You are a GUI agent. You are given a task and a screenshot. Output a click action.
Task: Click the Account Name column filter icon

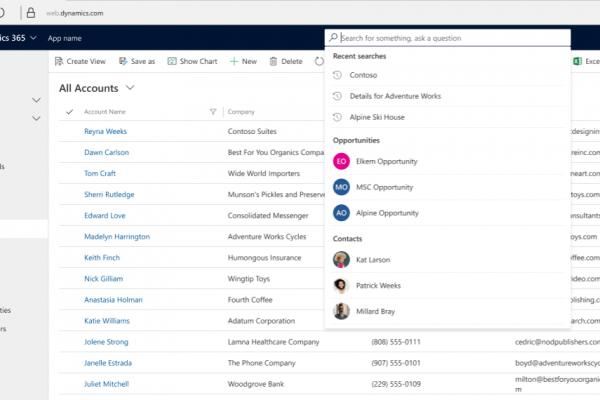(x=212, y=111)
